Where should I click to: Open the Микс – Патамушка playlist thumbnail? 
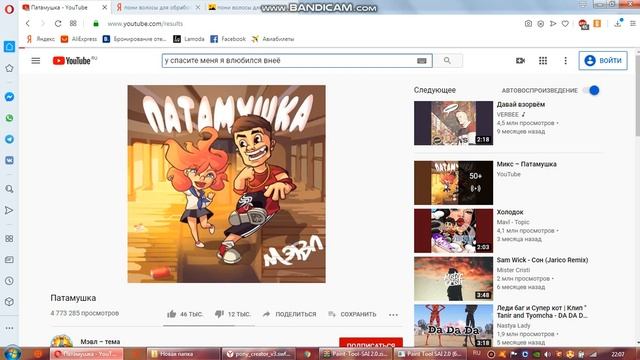pos(453,183)
